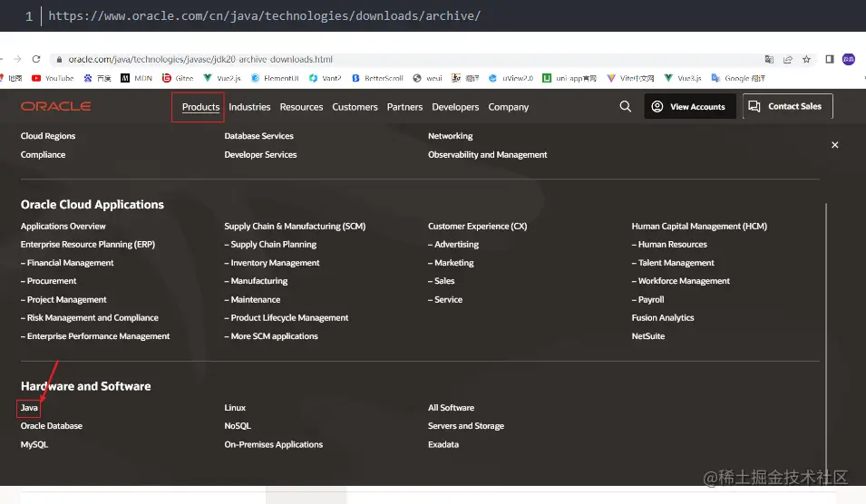The height and width of the screenshot is (504, 866).
Task: Expand the Developers menu
Action: click(455, 107)
